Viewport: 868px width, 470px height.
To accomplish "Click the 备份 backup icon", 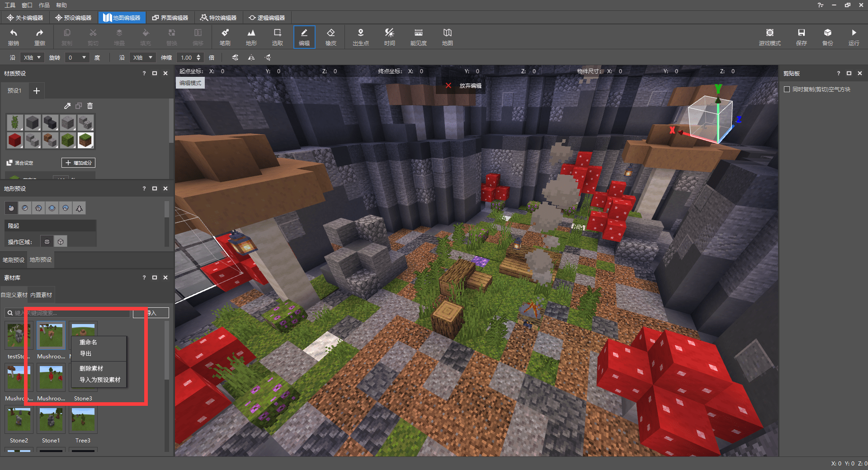I will point(828,36).
